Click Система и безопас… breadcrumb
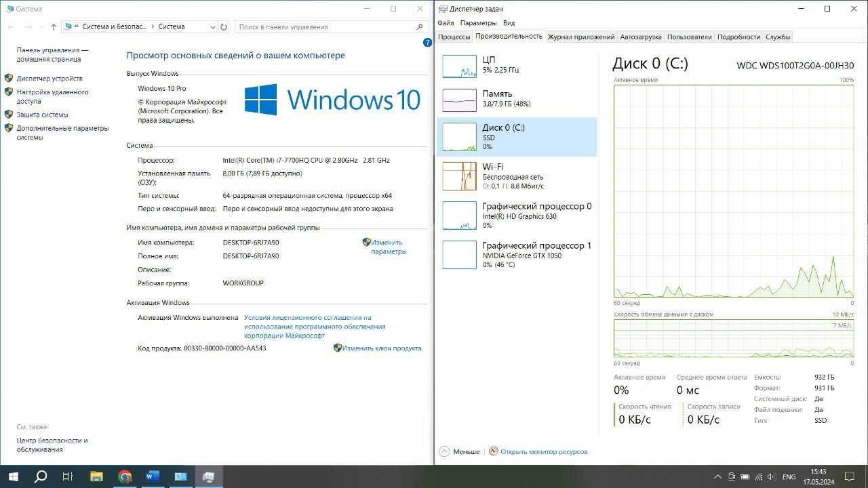The height and width of the screenshot is (488, 868). tap(114, 27)
